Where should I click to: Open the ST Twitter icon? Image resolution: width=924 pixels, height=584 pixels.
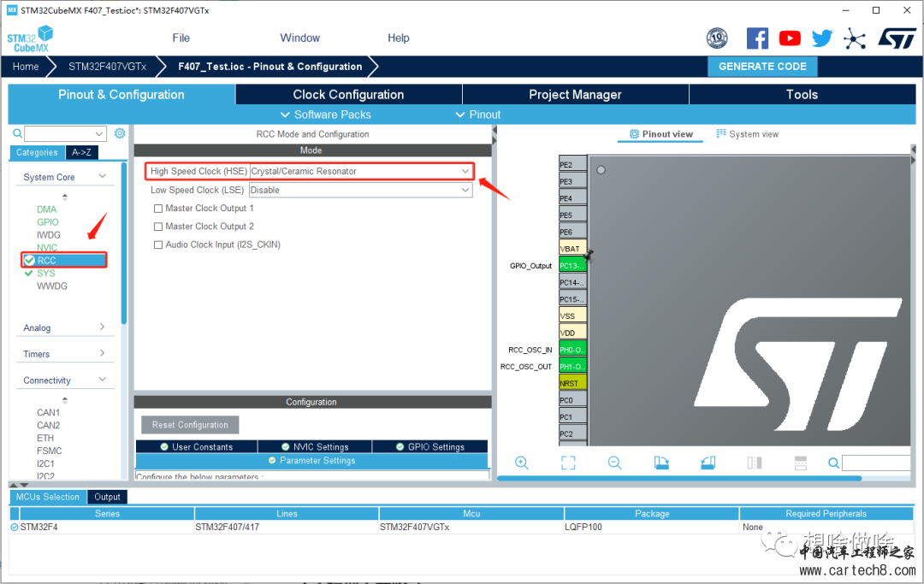coord(822,38)
